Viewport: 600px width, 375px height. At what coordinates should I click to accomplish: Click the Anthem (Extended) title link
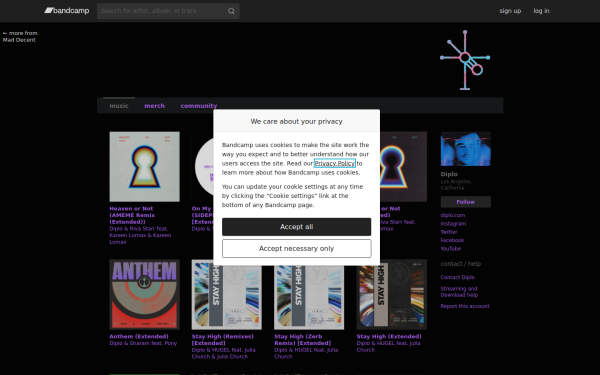(139, 336)
